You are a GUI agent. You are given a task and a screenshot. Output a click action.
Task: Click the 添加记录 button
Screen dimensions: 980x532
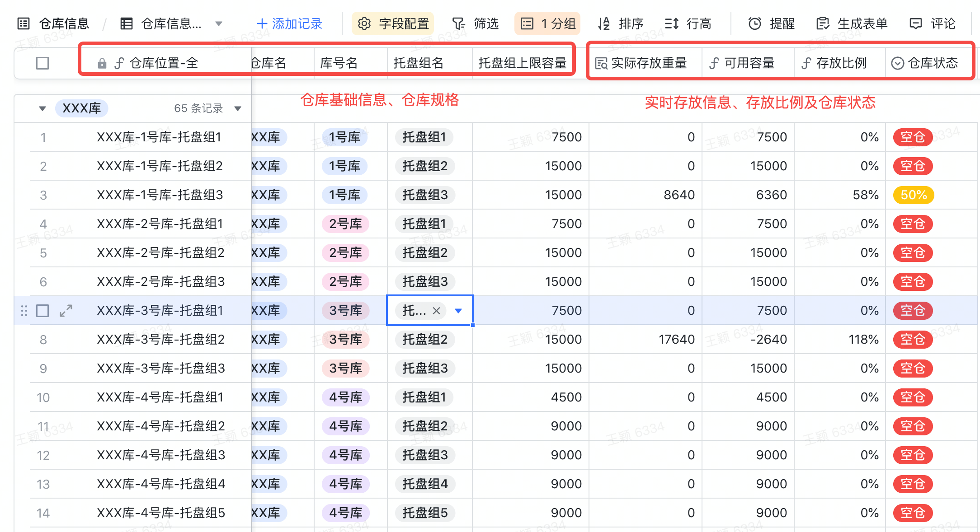[x=289, y=23]
